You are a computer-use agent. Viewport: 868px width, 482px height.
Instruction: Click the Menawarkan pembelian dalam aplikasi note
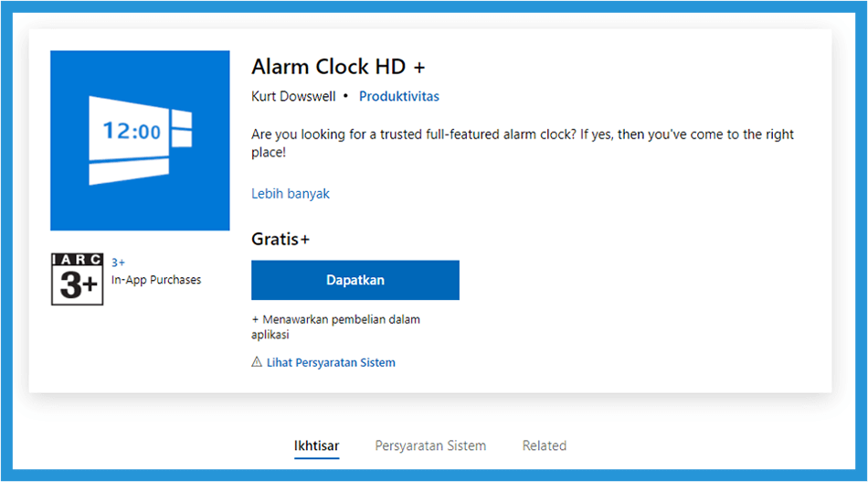tap(335, 327)
